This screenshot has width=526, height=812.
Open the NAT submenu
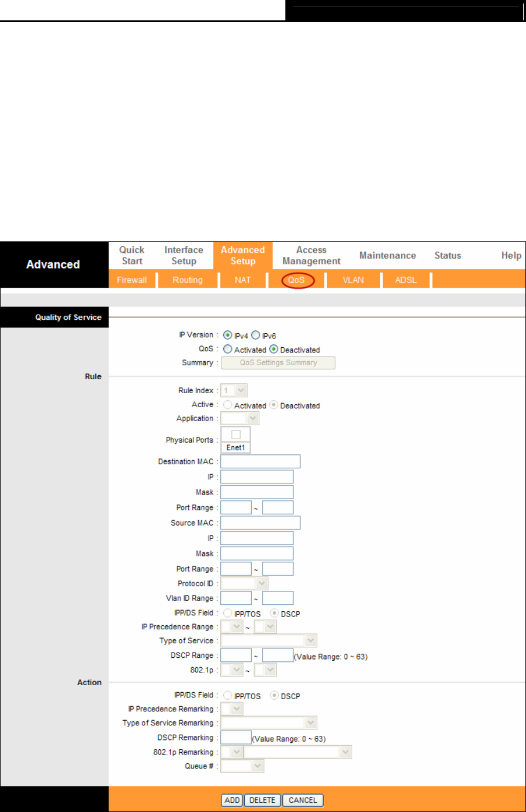click(x=242, y=280)
